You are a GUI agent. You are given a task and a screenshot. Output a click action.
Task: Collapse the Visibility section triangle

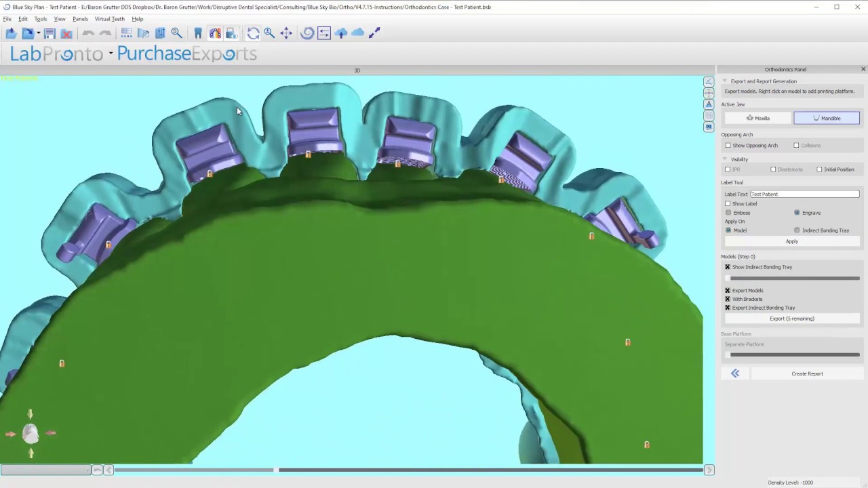pos(725,159)
